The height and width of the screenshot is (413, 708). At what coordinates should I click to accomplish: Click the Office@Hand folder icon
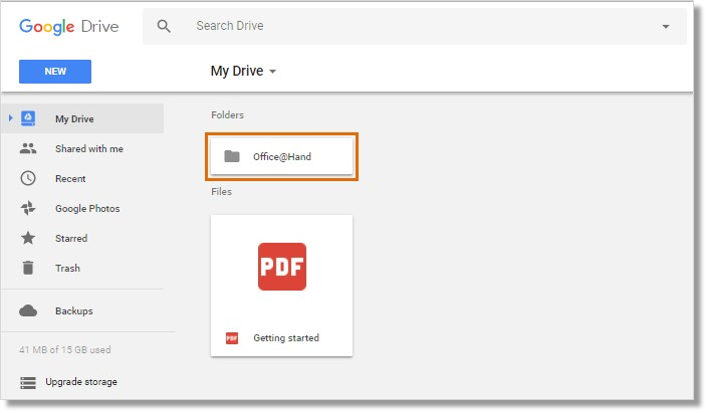(x=232, y=156)
